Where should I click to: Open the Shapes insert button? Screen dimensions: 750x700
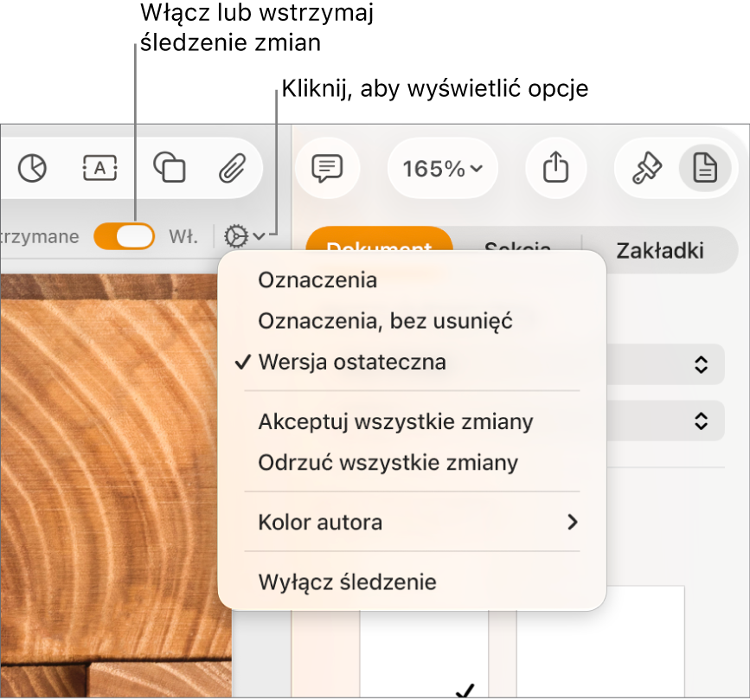point(170,168)
